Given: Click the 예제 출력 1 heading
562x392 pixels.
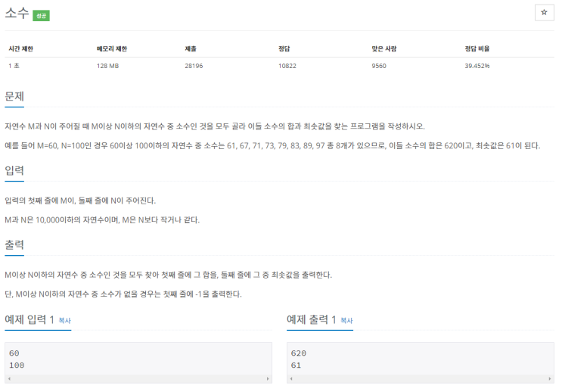Looking at the screenshot, I should point(312,319).
